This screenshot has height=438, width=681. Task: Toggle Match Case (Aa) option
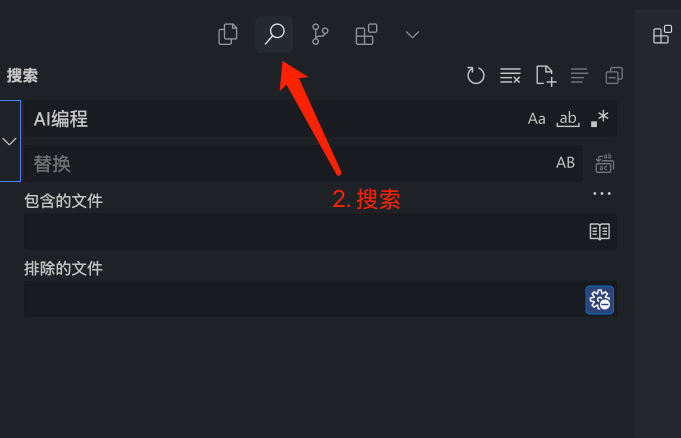coord(536,119)
